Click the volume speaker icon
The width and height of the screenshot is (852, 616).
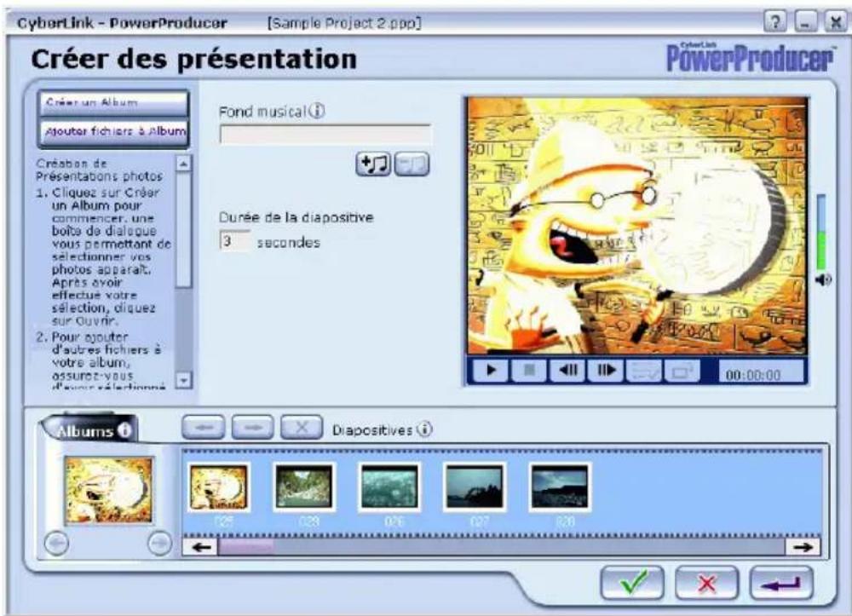point(823,279)
